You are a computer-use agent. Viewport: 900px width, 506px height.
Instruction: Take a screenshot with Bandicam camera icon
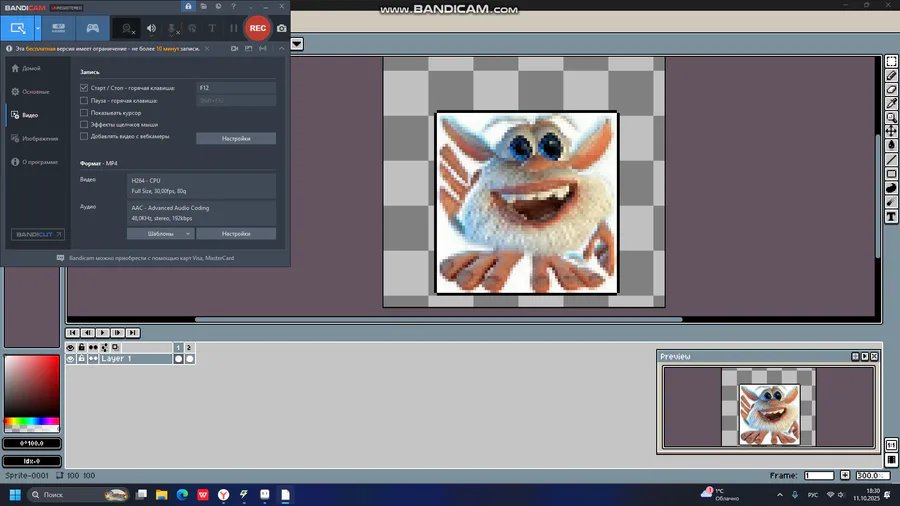(281, 28)
